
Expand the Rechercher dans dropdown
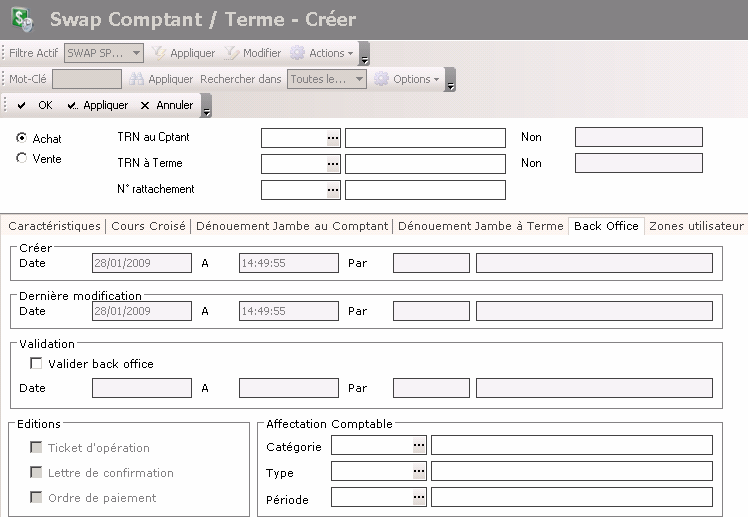click(358, 79)
